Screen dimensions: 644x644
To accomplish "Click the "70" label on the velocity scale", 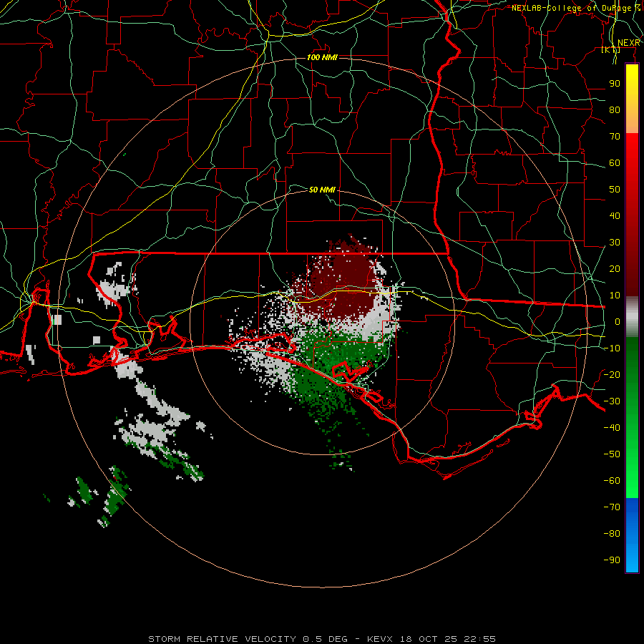I will coord(615,137).
